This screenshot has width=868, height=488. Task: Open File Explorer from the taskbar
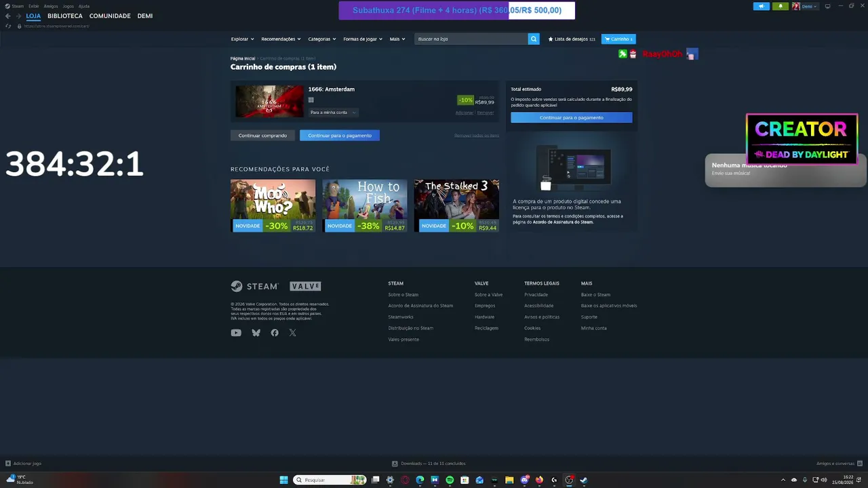point(509,480)
